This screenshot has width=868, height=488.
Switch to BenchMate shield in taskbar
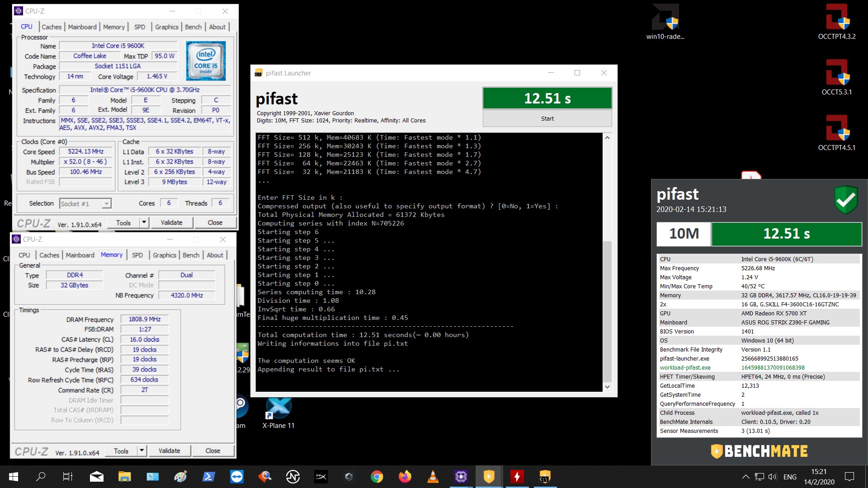tap(489, 477)
